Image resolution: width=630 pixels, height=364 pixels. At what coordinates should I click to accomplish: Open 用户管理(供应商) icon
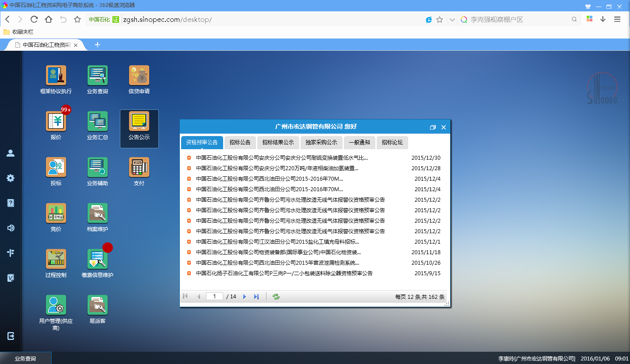click(56, 305)
